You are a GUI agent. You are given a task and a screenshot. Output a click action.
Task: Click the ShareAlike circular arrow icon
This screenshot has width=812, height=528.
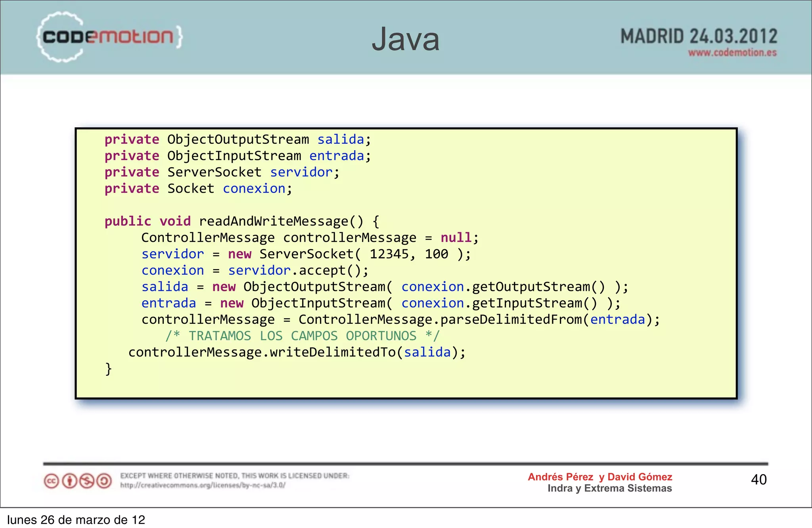click(104, 481)
